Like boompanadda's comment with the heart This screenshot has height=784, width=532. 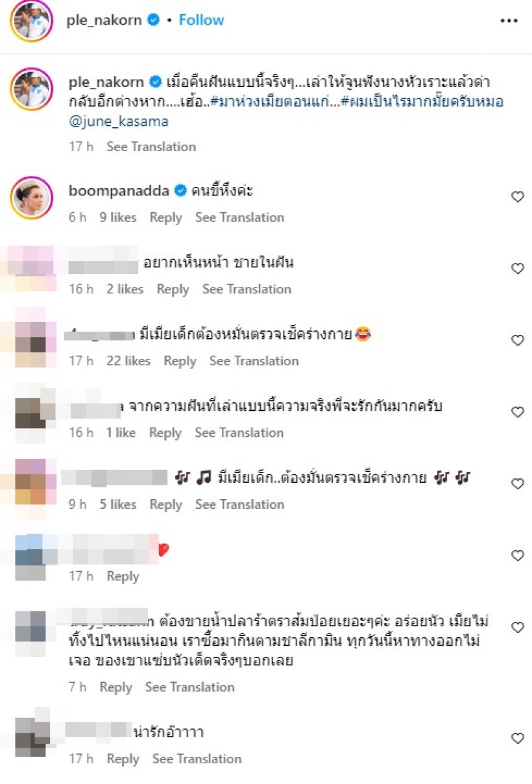518,197
